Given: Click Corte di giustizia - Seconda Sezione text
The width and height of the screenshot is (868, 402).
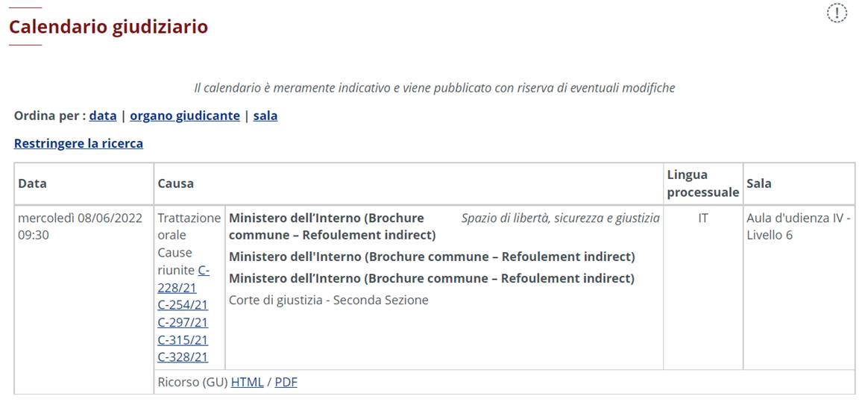Looking at the screenshot, I should click(329, 300).
